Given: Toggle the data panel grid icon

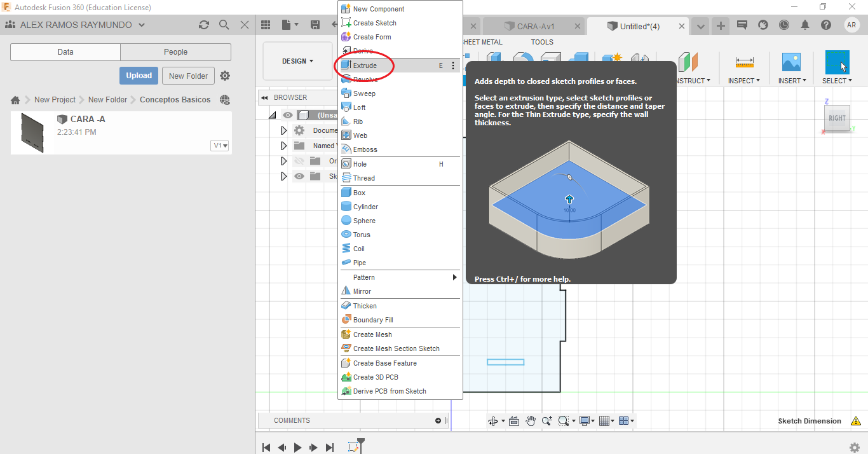Looking at the screenshot, I should point(266,25).
